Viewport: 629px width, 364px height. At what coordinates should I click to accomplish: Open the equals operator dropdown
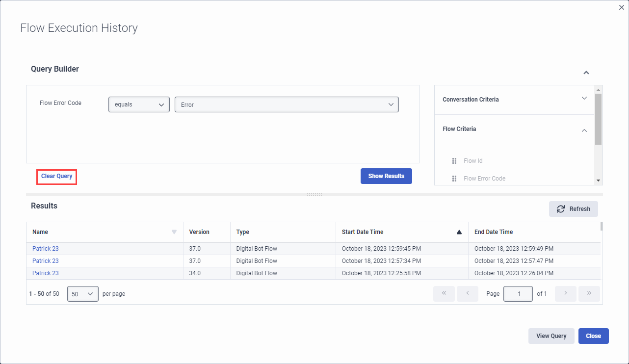pos(139,104)
